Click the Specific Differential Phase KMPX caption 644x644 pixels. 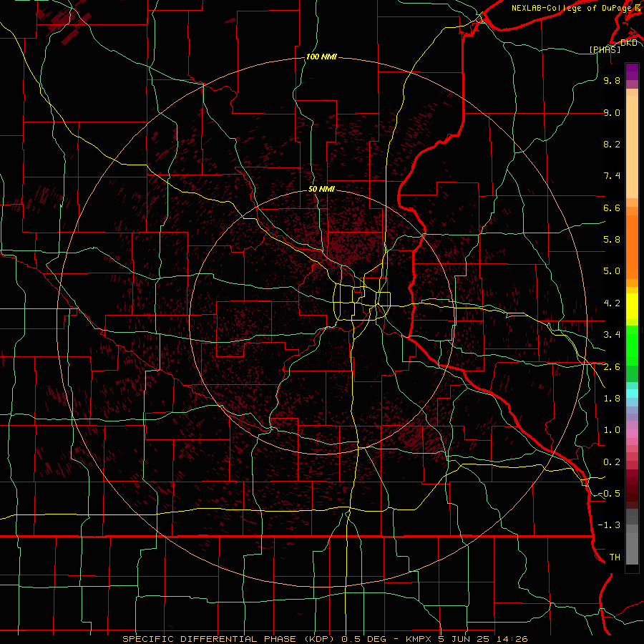(325, 639)
